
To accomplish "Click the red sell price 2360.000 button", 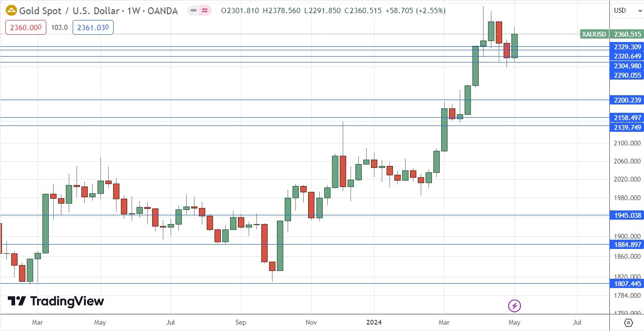I will tap(25, 27).
